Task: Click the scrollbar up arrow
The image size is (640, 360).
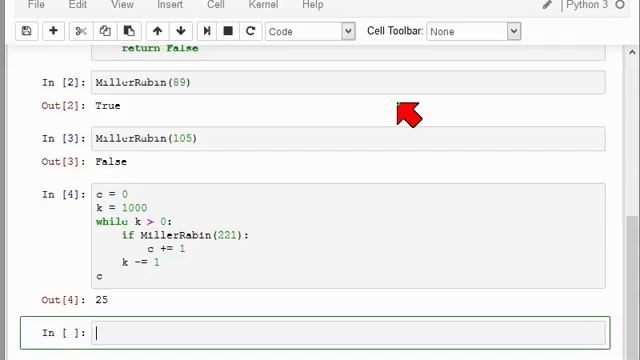Action: (632, 52)
